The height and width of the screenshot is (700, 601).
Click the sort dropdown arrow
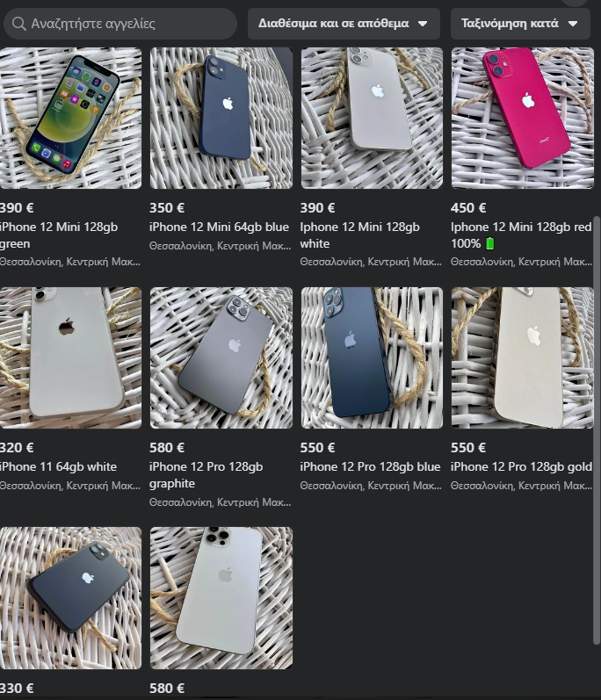tap(573, 24)
